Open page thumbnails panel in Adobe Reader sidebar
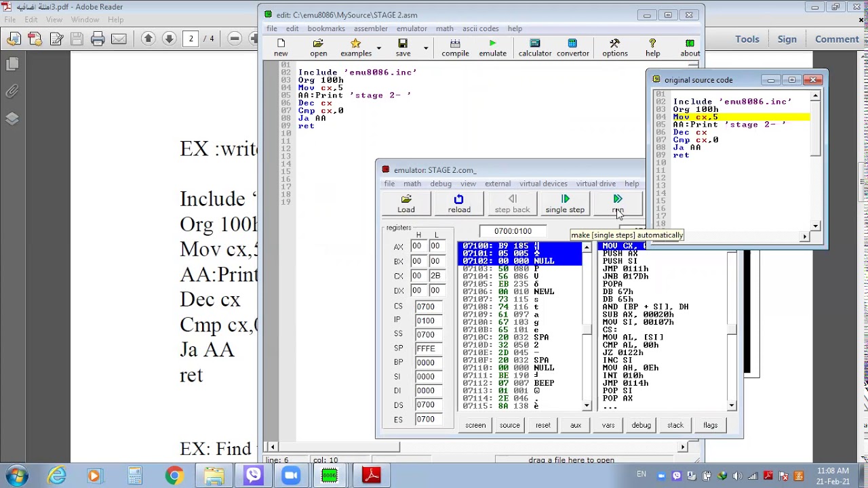The width and height of the screenshot is (868, 488). (12, 64)
